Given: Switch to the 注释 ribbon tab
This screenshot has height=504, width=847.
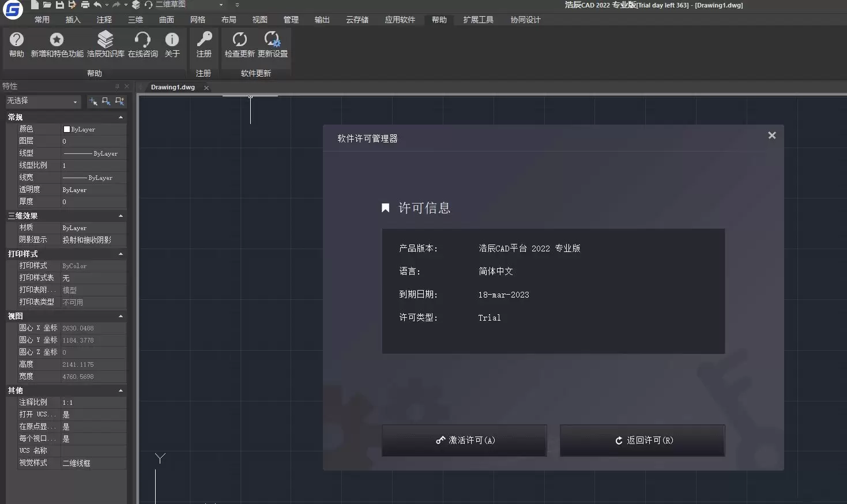Looking at the screenshot, I should pos(104,20).
